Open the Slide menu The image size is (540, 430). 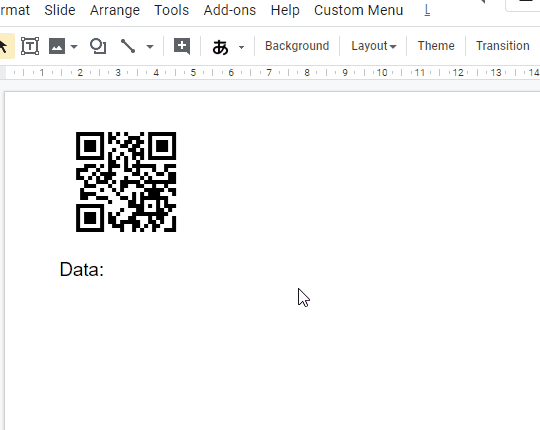coord(60,10)
